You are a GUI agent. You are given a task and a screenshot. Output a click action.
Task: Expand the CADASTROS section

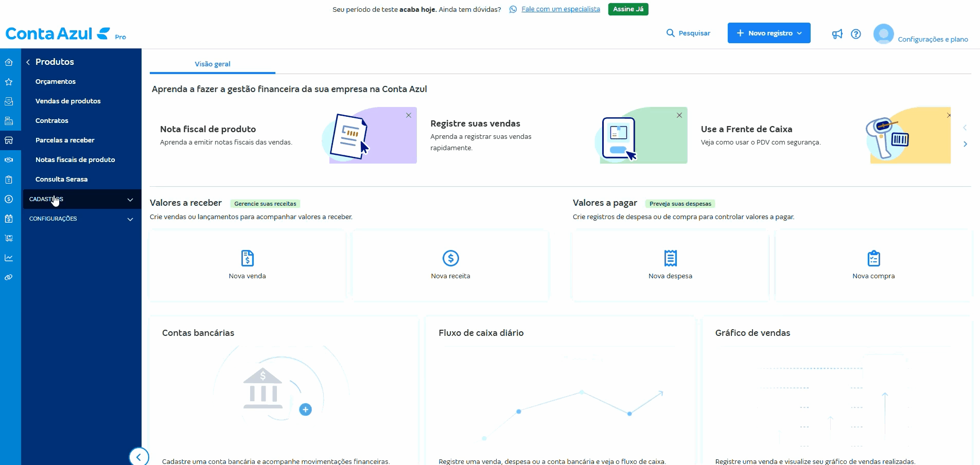pyautogui.click(x=81, y=199)
